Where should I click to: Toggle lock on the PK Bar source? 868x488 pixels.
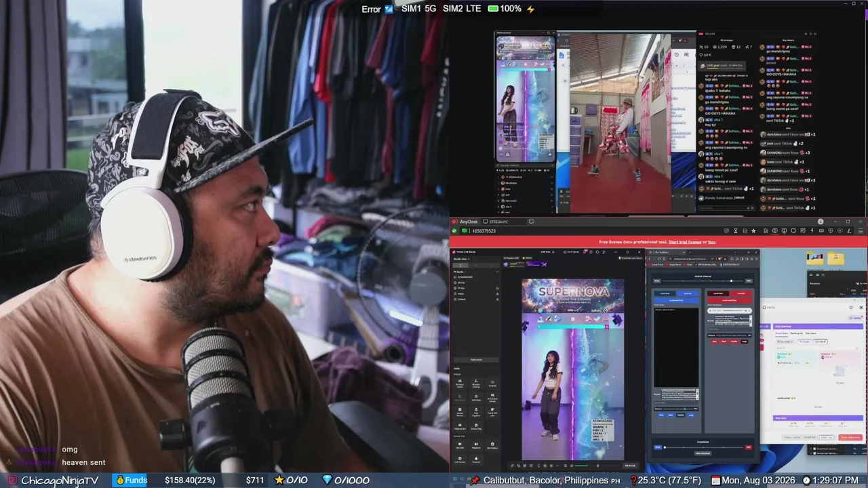click(497, 288)
